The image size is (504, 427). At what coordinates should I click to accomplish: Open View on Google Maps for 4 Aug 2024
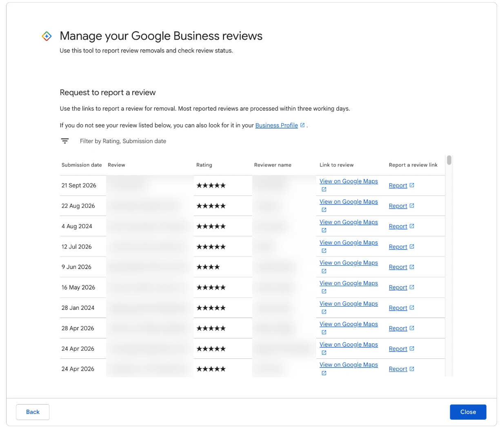coord(349,222)
